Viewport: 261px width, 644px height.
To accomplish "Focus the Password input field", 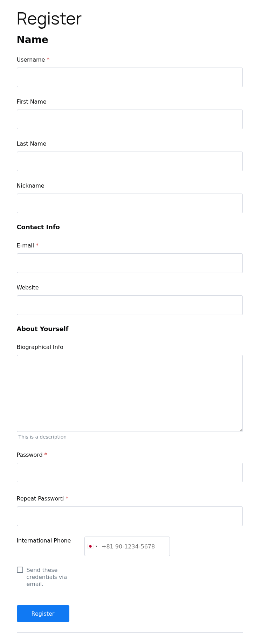I will (130, 472).
